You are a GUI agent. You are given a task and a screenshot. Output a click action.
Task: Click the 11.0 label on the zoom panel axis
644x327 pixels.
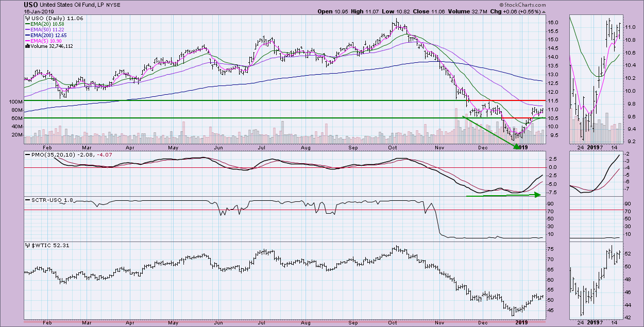pos(629,27)
